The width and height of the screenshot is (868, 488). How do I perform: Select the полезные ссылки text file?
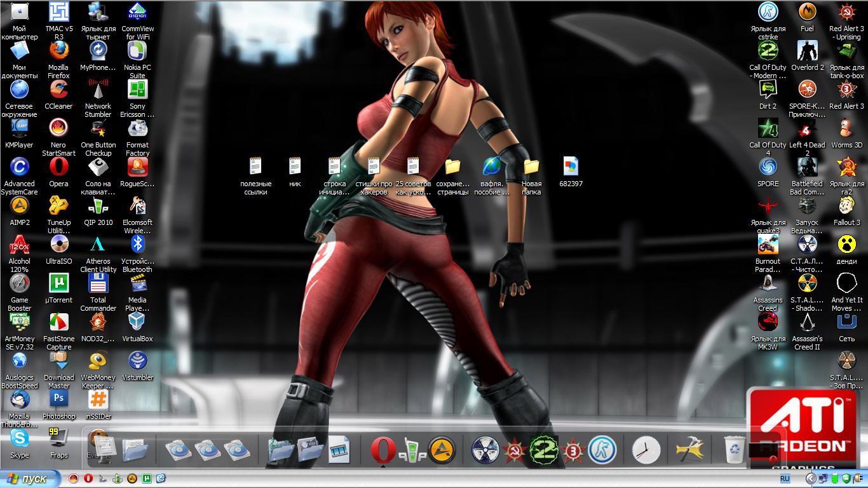255,167
